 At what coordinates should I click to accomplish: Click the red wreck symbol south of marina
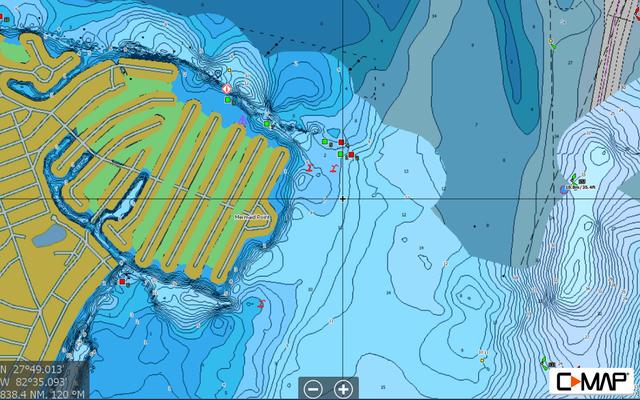(261, 301)
